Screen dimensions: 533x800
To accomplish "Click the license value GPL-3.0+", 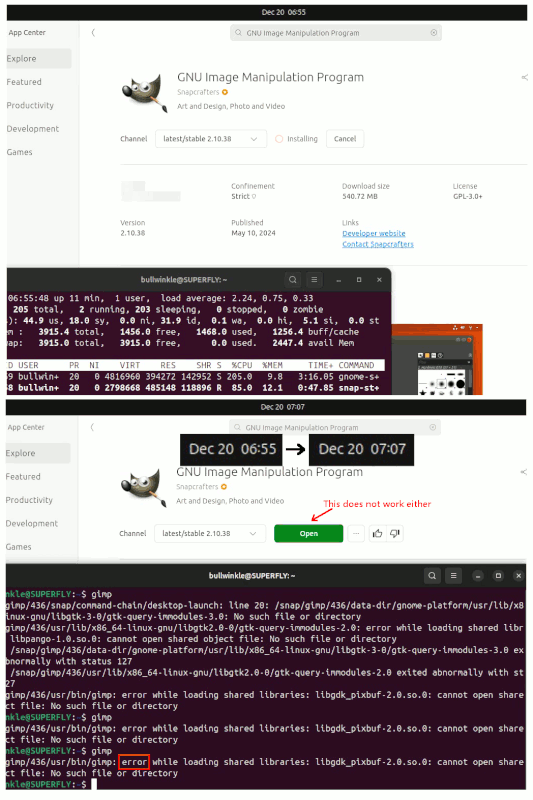I will 468,196.
